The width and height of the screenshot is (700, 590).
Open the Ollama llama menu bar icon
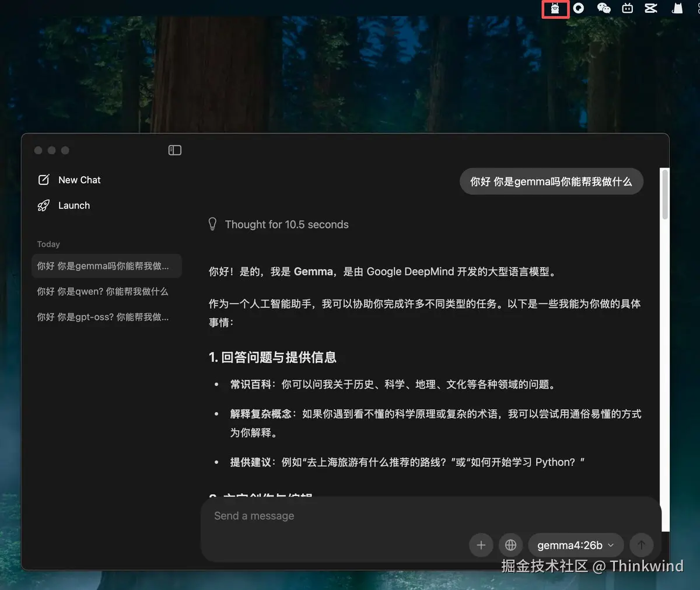click(x=555, y=8)
